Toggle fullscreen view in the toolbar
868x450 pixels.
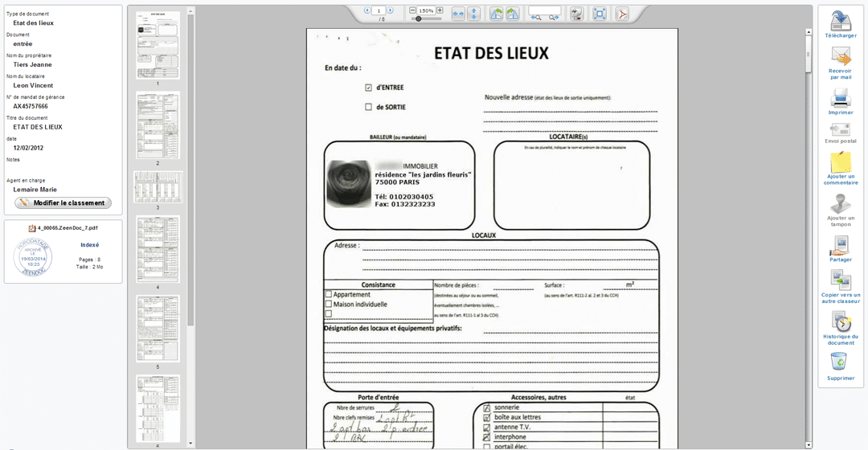(x=599, y=14)
